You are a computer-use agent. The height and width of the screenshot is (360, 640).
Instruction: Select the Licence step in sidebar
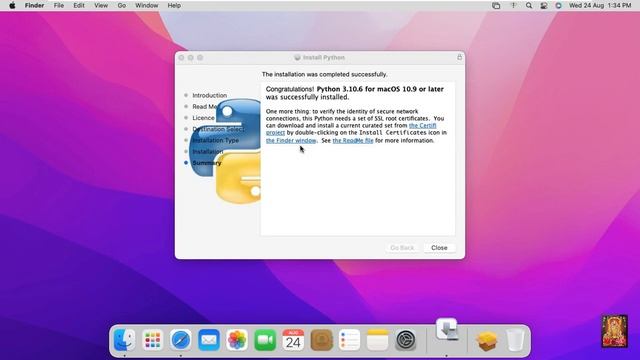(203, 118)
